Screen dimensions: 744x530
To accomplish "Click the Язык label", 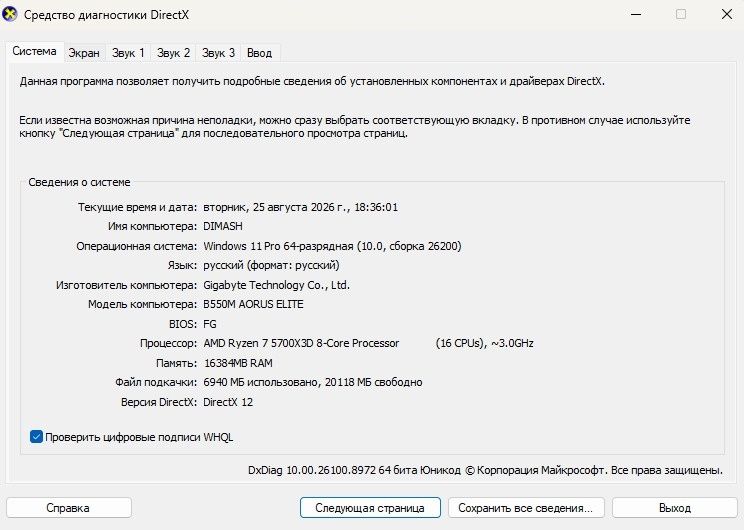I will [x=182, y=265].
